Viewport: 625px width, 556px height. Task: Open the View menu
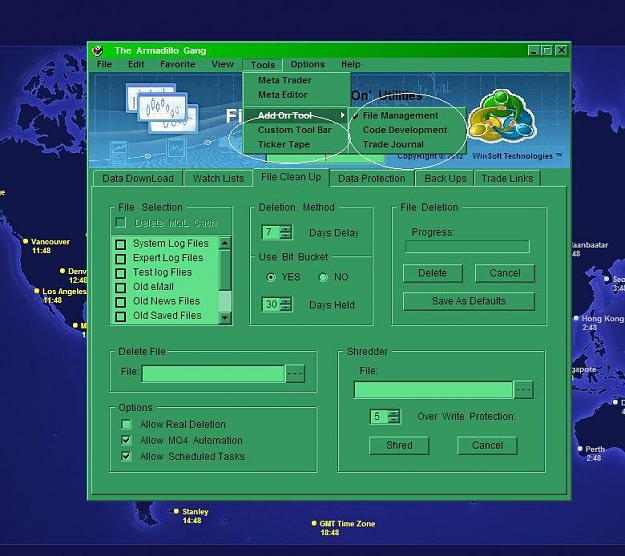click(x=222, y=64)
